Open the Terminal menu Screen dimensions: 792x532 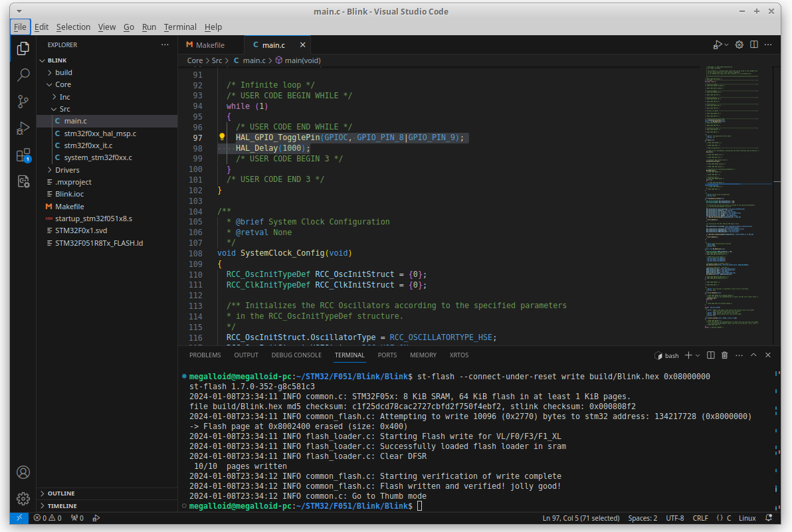coord(180,27)
